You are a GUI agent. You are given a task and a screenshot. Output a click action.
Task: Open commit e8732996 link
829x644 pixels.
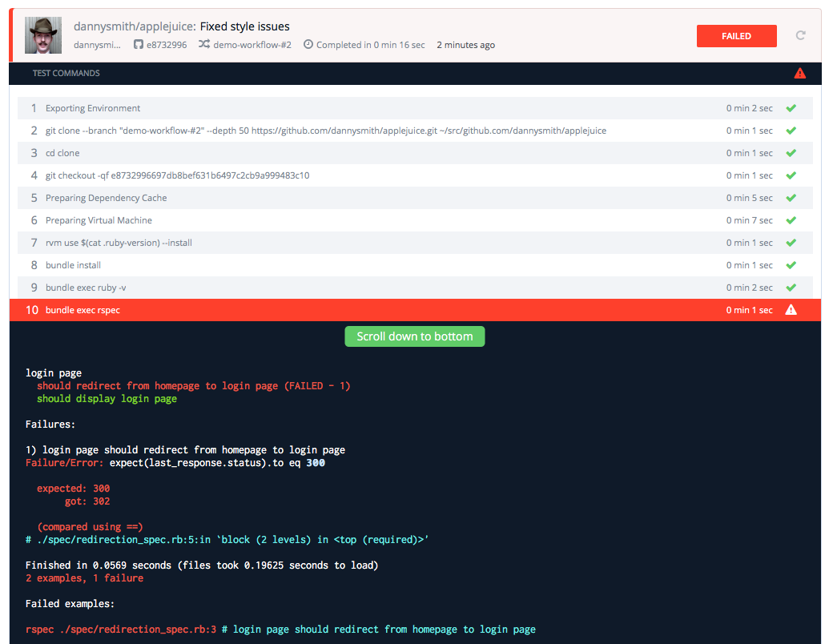pos(167,45)
